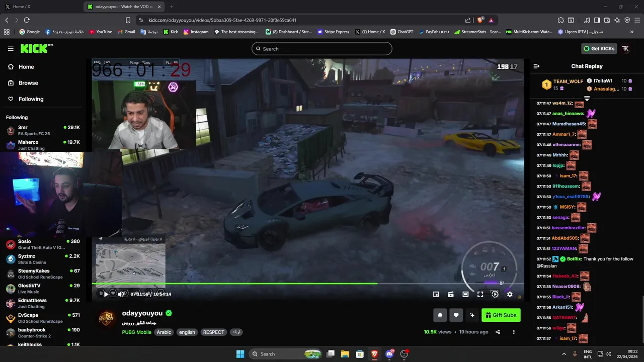Viewport: 644px width, 362px height.
Task: Mute the video volume
Action: (121, 294)
